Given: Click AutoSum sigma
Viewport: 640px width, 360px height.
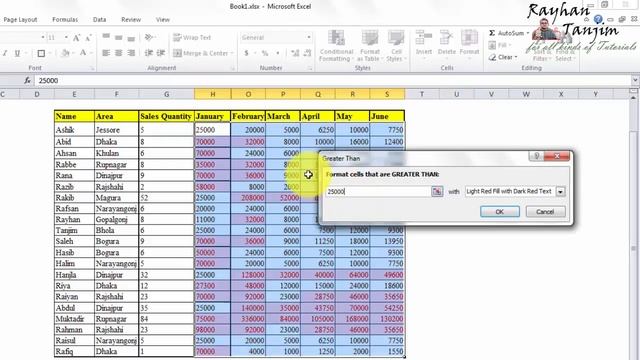Looking at the screenshot, I should pyautogui.click(x=492, y=33).
